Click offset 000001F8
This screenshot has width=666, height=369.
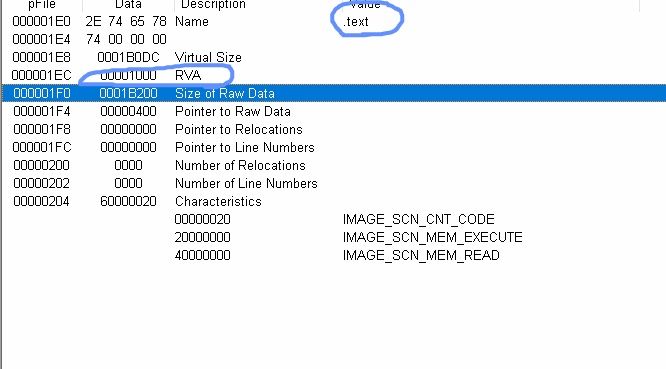(x=42, y=129)
